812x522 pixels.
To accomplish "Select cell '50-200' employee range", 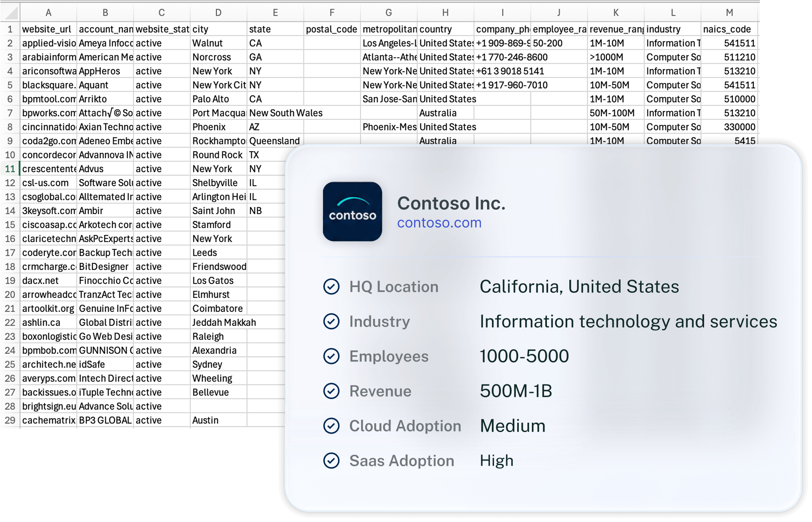I will click(x=559, y=43).
